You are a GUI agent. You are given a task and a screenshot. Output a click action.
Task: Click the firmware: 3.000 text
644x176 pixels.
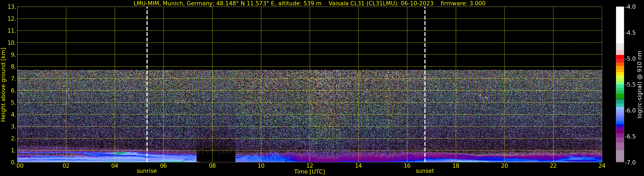(463, 3)
